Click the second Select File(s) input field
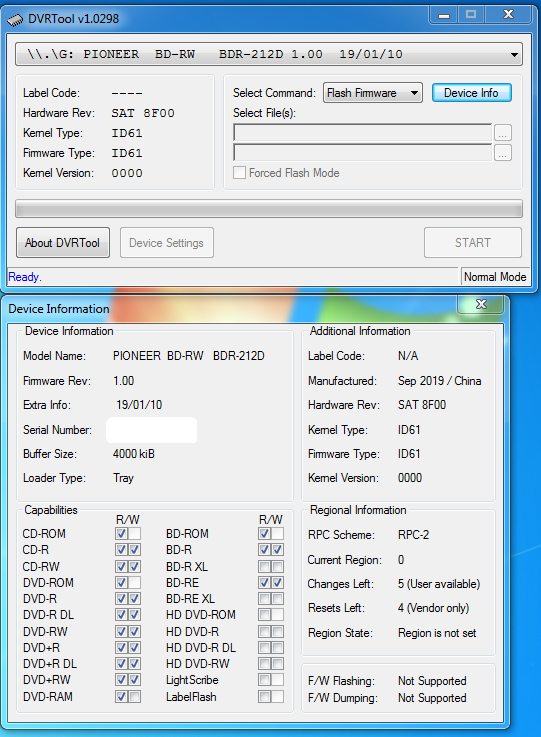The width and height of the screenshot is (541, 737). click(x=362, y=153)
